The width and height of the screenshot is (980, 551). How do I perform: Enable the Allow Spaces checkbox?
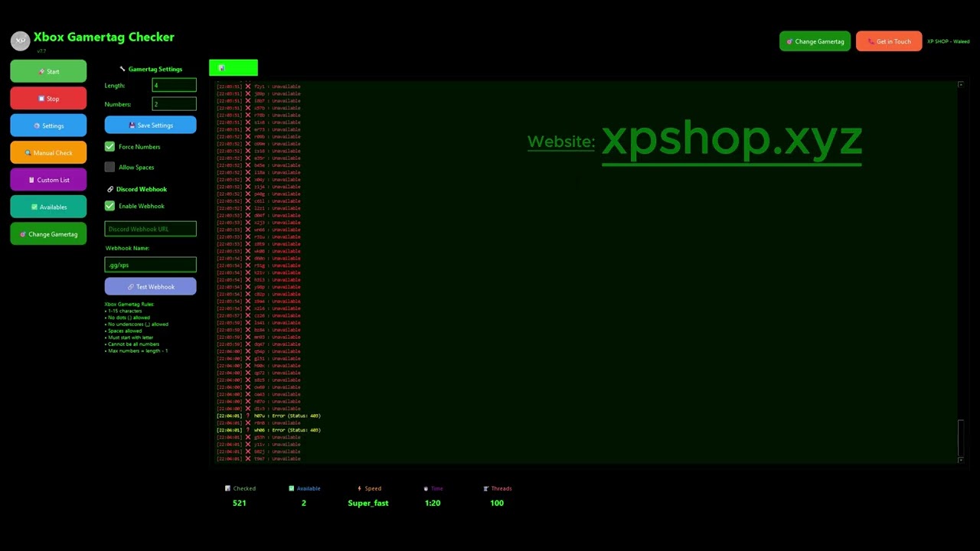tap(109, 167)
